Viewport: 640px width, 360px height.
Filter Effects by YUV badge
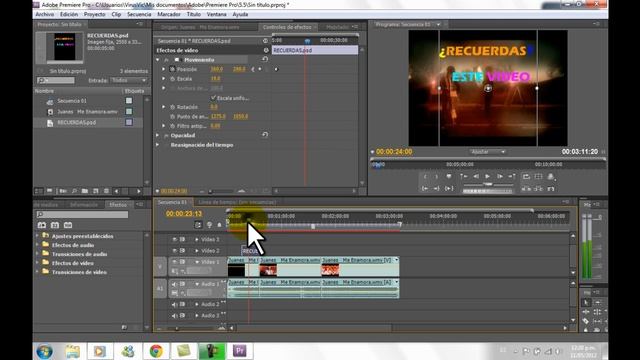coord(68,225)
